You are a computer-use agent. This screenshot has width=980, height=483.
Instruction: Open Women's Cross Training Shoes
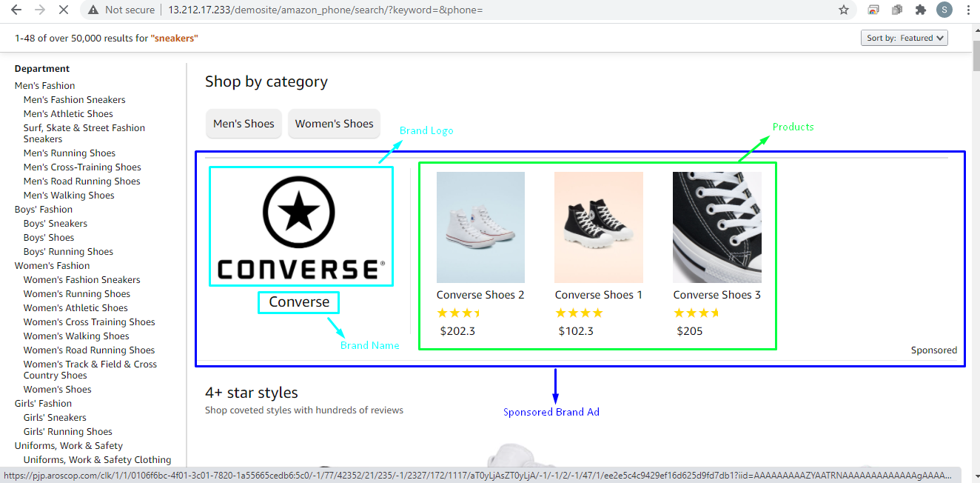pyautogui.click(x=89, y=322)
